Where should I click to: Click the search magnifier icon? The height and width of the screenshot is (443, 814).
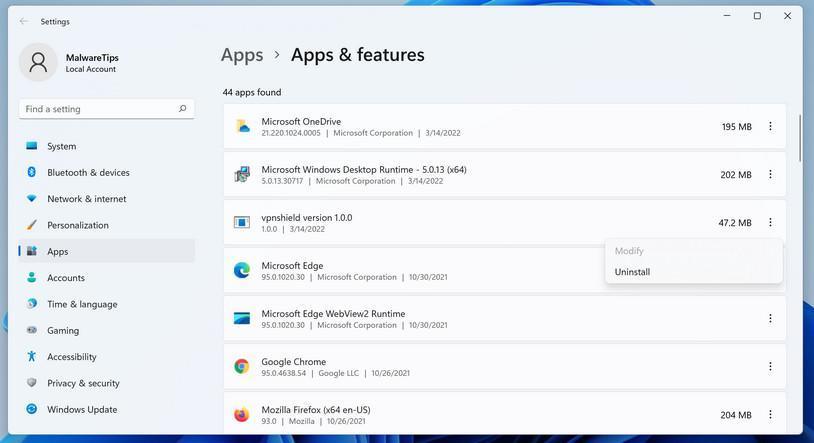[182, 109]
